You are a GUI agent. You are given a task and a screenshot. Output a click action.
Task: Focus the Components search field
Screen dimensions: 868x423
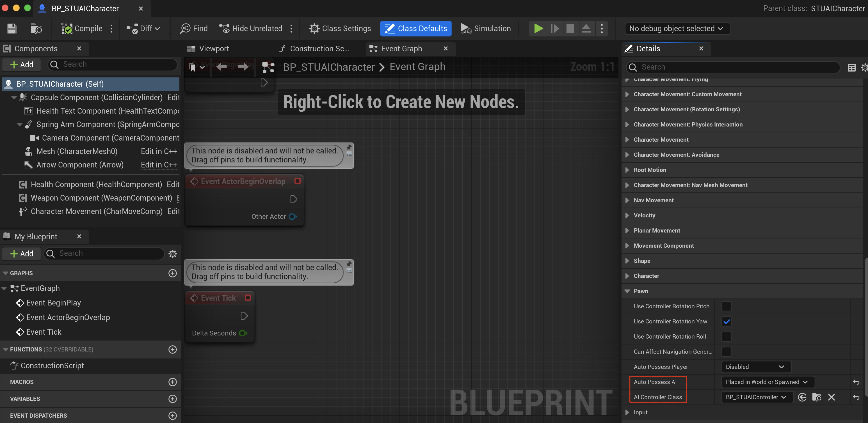tap(113, 64)
